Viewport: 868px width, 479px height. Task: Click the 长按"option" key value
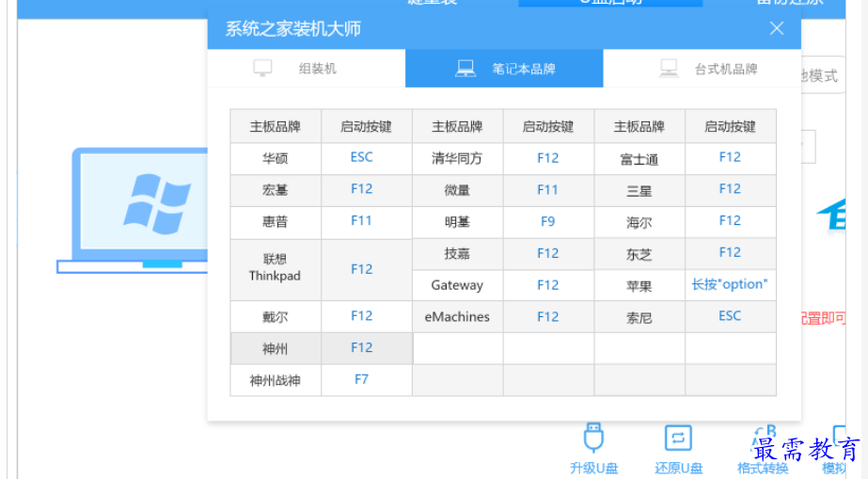pos(730,284)
